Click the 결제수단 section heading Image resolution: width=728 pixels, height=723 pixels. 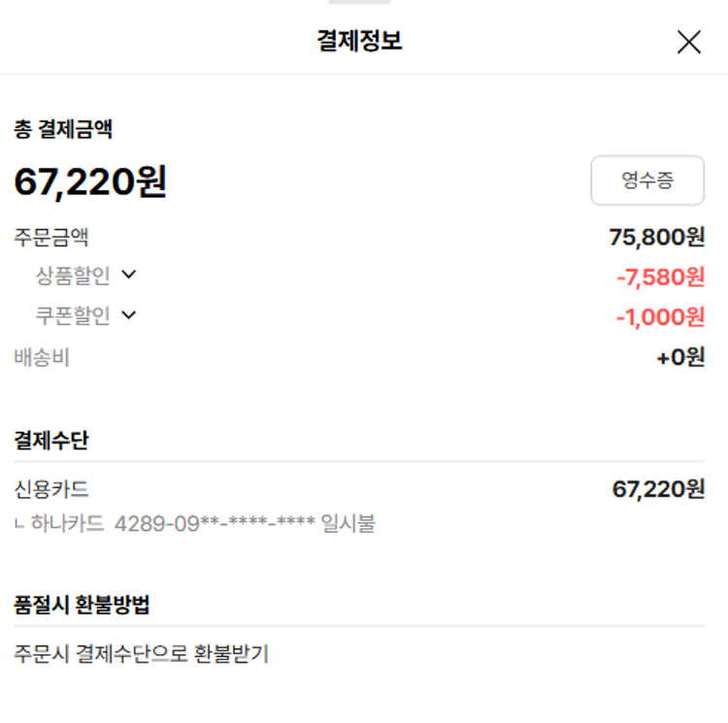[51, 441]
